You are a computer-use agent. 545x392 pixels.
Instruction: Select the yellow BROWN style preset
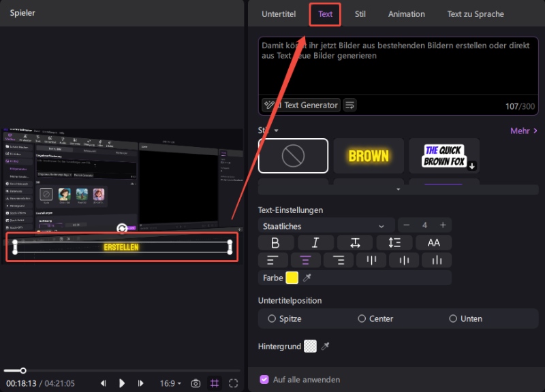369,156
